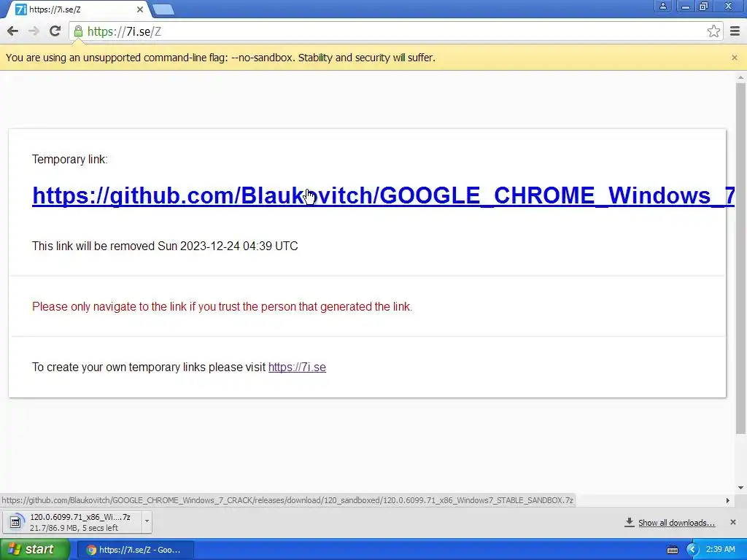
Task: Open the Windows start menu
Action: coord(34,550)
